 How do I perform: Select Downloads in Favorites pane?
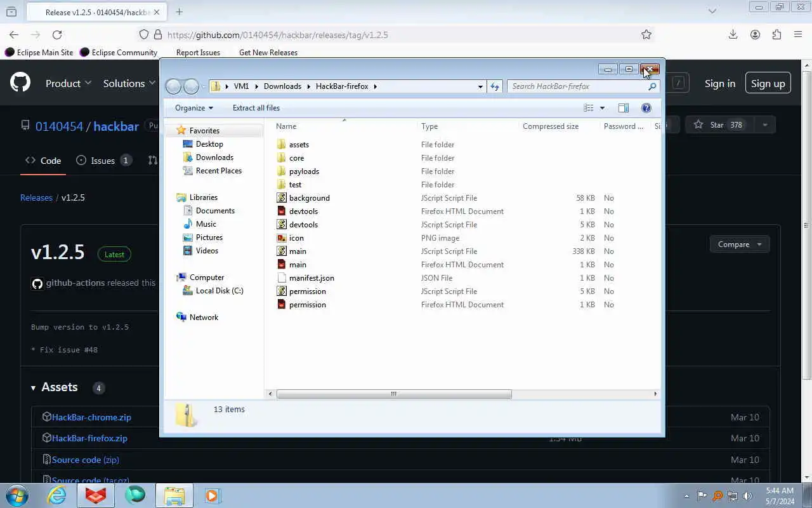214,157
